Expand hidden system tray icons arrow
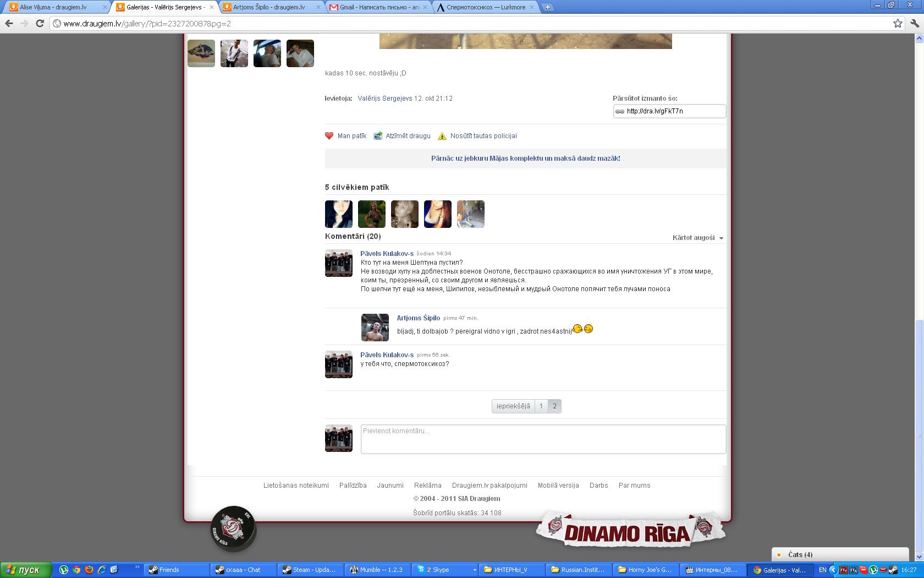The width and height of the screenshot is (924, 578). point(833,570)
